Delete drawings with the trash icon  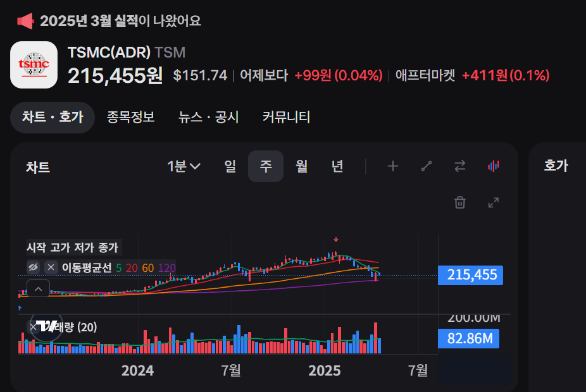(x=460, y=202)
